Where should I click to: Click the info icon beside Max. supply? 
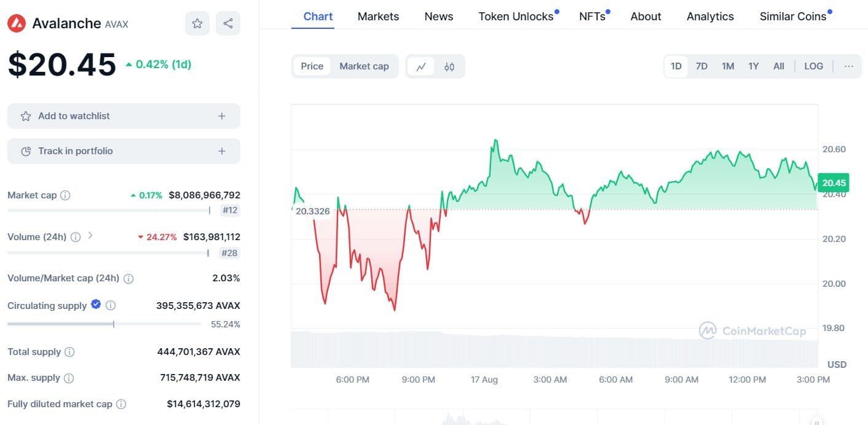pos(69,378)
